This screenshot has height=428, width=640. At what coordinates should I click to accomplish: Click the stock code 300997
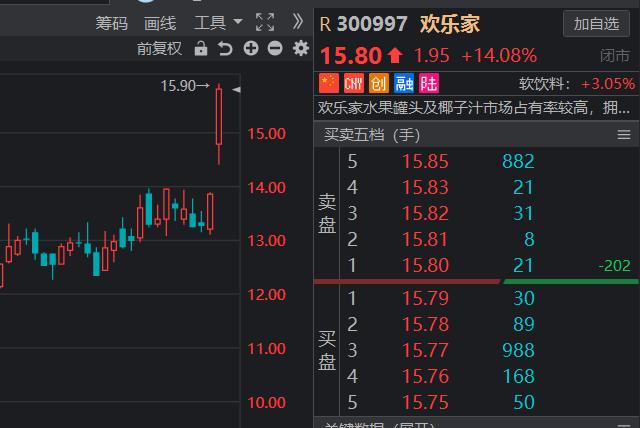point(372,24)
